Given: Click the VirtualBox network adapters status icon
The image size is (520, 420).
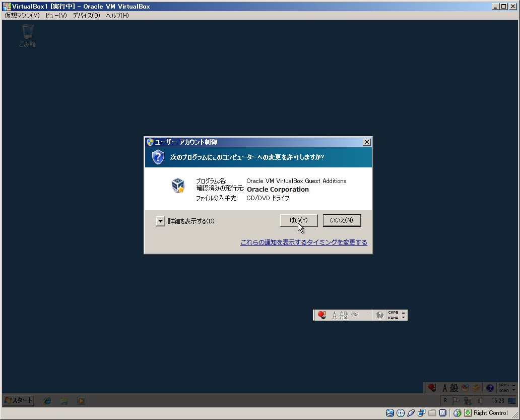Looking at the screenshot, I should coord(422,413).
